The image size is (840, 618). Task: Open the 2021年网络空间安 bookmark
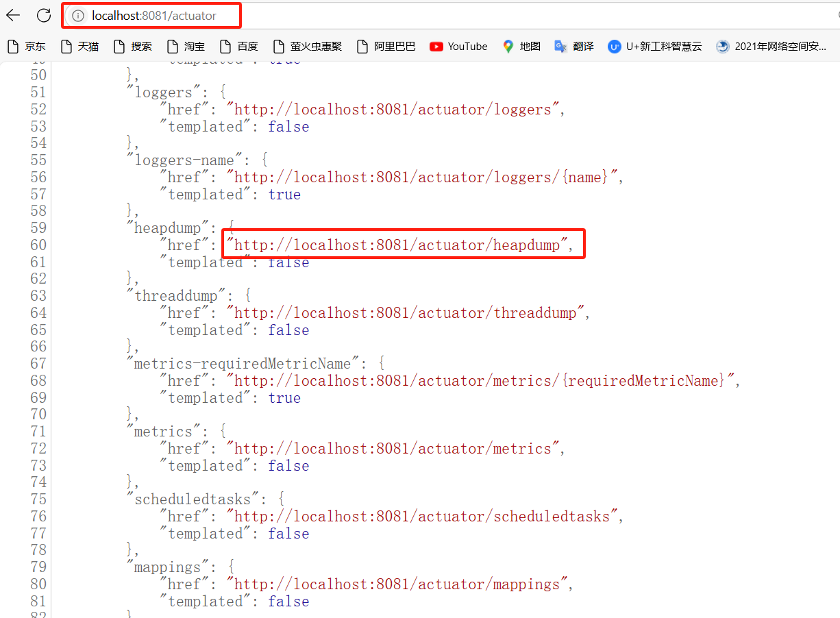(771, 47)
